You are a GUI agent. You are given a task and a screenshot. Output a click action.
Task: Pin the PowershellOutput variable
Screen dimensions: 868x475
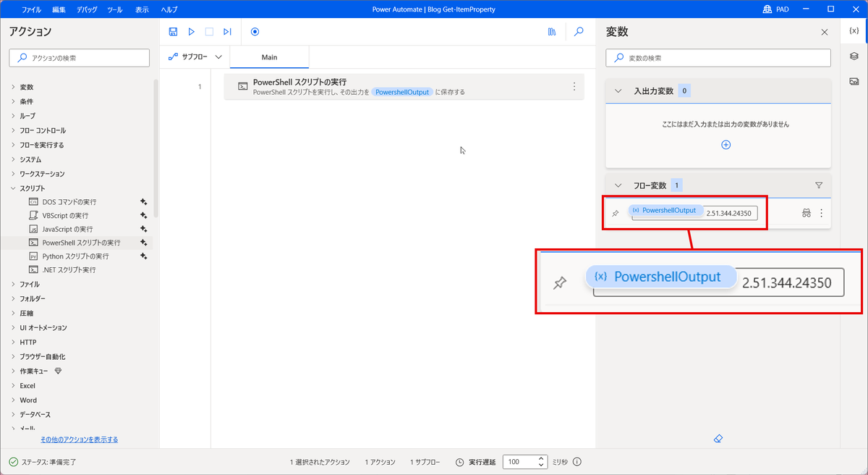[616, 213]
